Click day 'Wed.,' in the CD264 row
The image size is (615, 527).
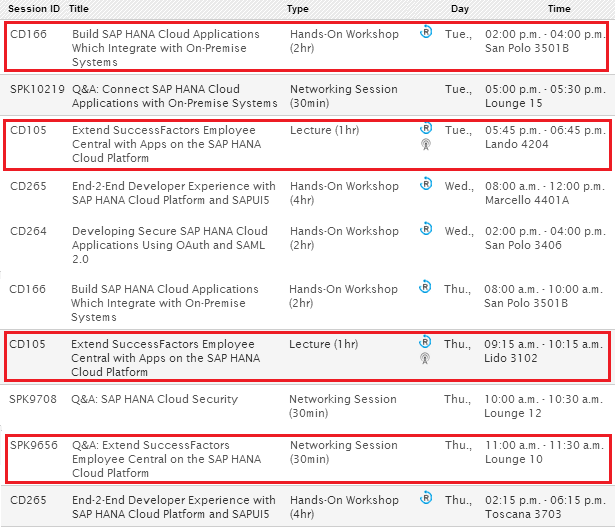(459, 231)
